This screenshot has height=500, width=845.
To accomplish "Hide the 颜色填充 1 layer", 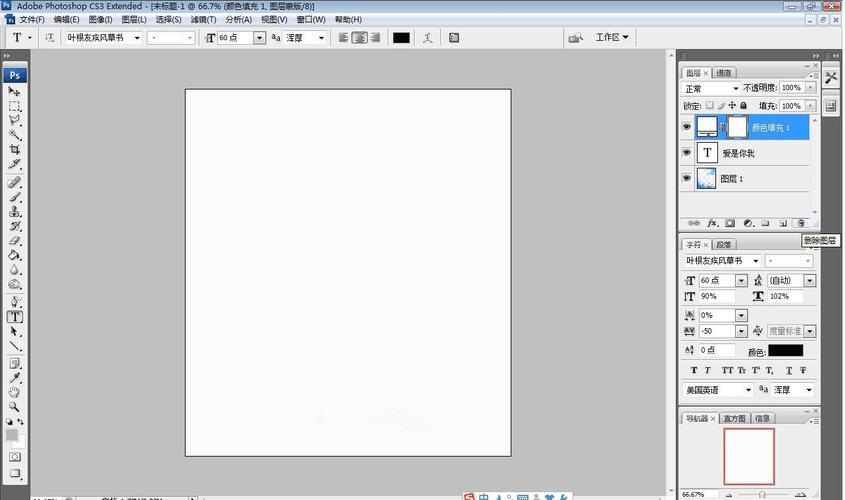I will [686, 127].
